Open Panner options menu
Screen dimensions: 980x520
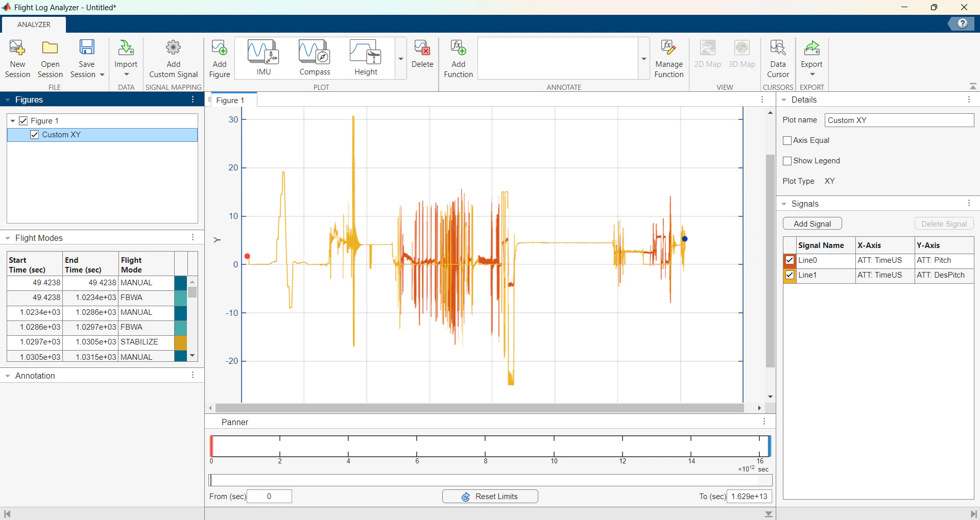pyautogui.click(x=764, y=422)
